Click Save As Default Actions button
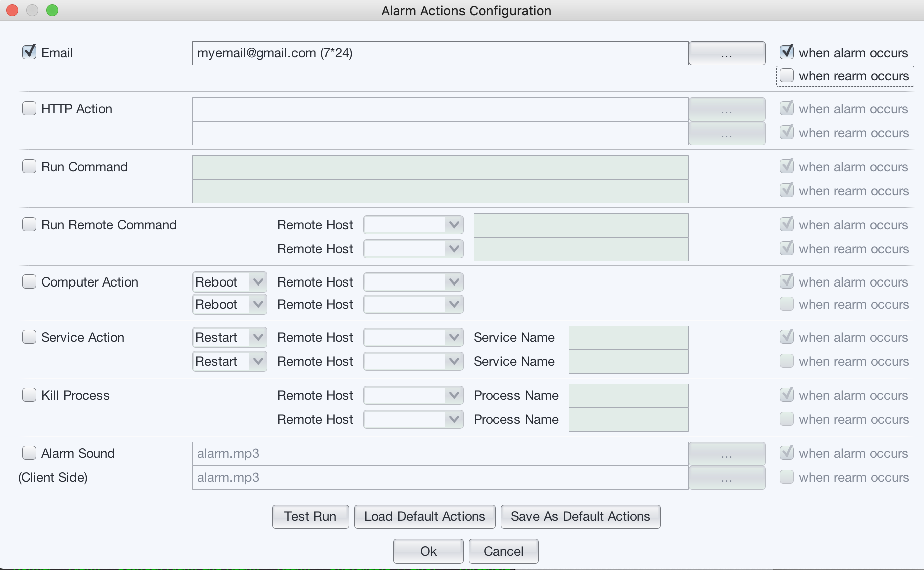This screenshot has height=570, width=924. click(x=580, y=516)
